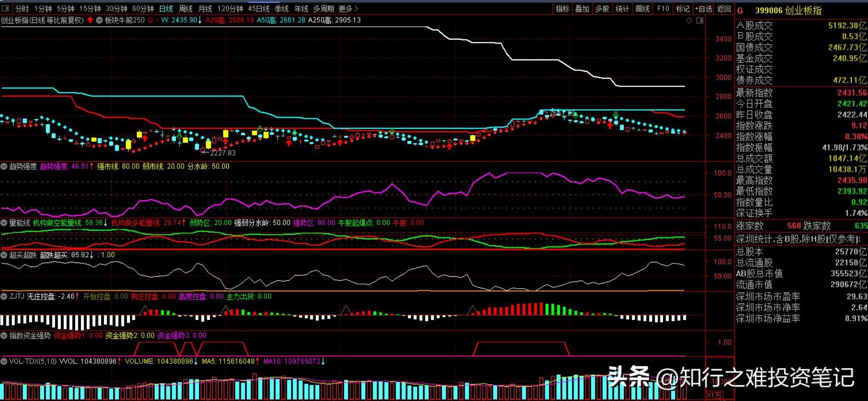Screen dimensions: 868x401
Task: Toggle the right info panel icon
Action: tap(700, 21)
